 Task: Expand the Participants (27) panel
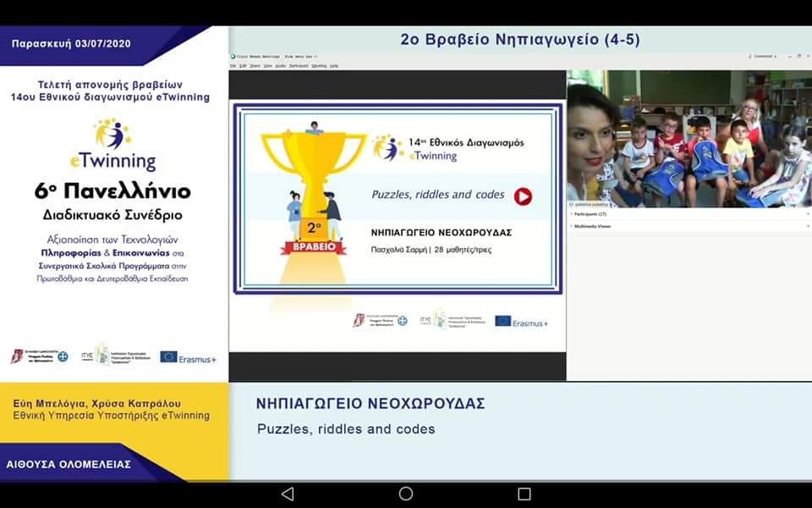[x=590, y=214]
